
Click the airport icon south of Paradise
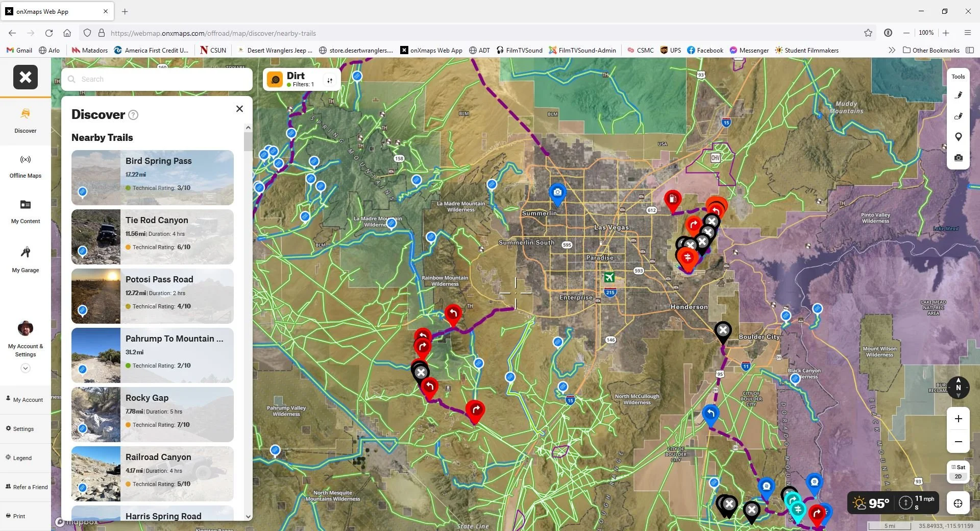[x=609, y=277]
